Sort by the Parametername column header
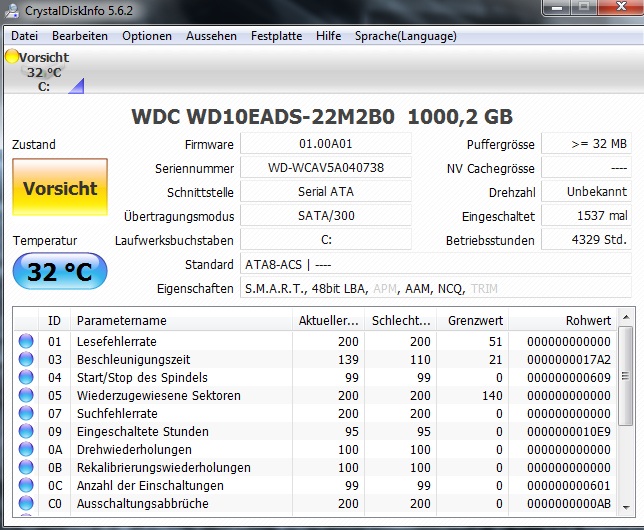The image size is (644, 530). 181,320
